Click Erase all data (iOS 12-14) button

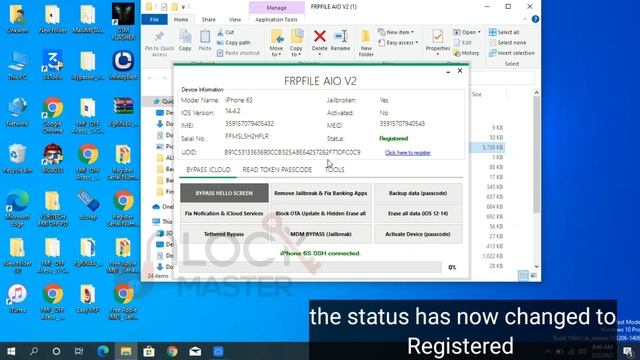coord(418,213)
